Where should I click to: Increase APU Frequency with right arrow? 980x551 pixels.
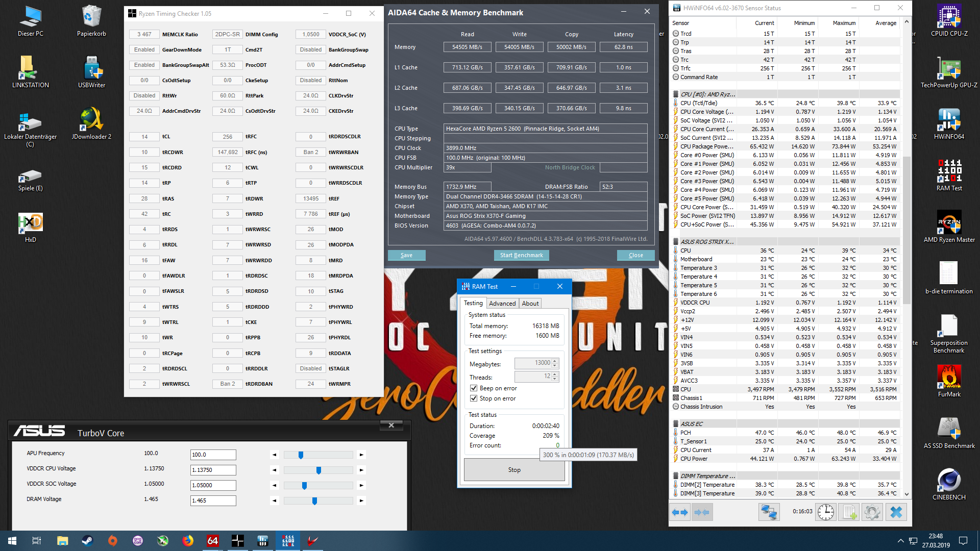click(361, 455)
